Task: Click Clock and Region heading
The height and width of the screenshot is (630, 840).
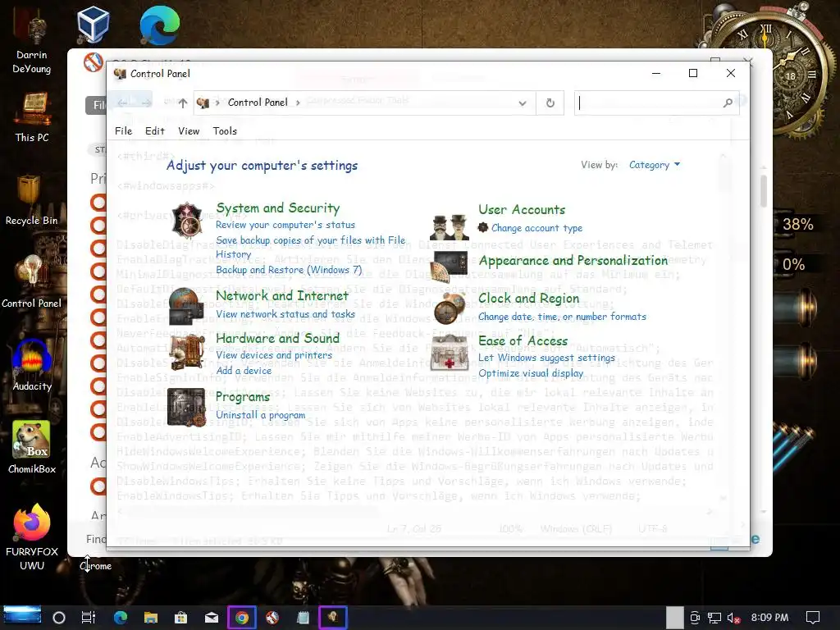Action: tap(528, 299)
